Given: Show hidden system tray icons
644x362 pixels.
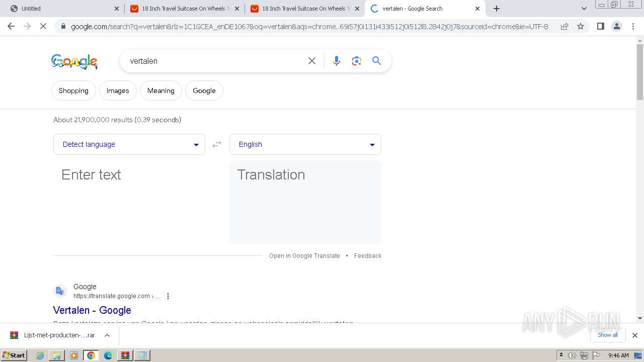Looking at the screenshot, I should click(x=561, y=355).
